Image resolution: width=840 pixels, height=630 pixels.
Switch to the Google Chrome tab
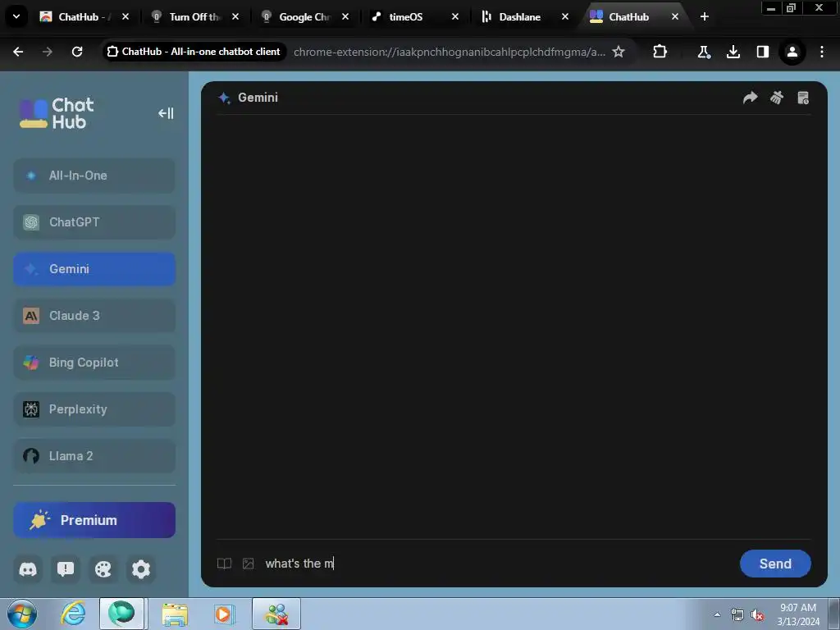click(298, 16)
